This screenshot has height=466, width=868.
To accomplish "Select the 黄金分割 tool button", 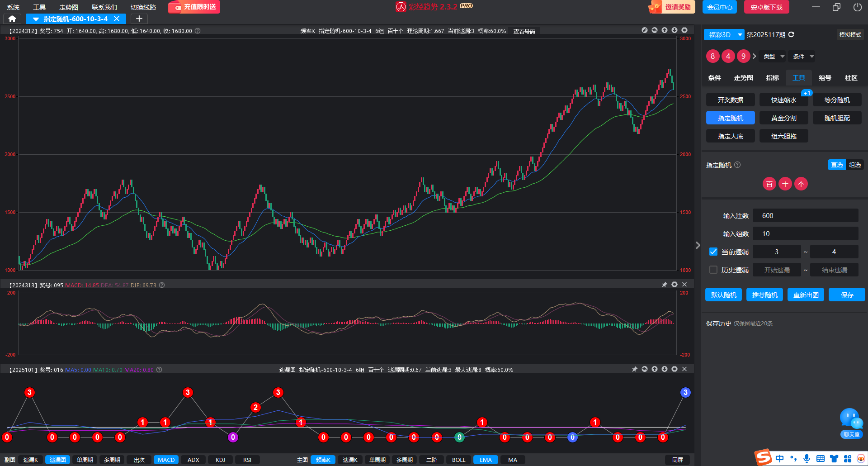I will (x=783, y=118).
